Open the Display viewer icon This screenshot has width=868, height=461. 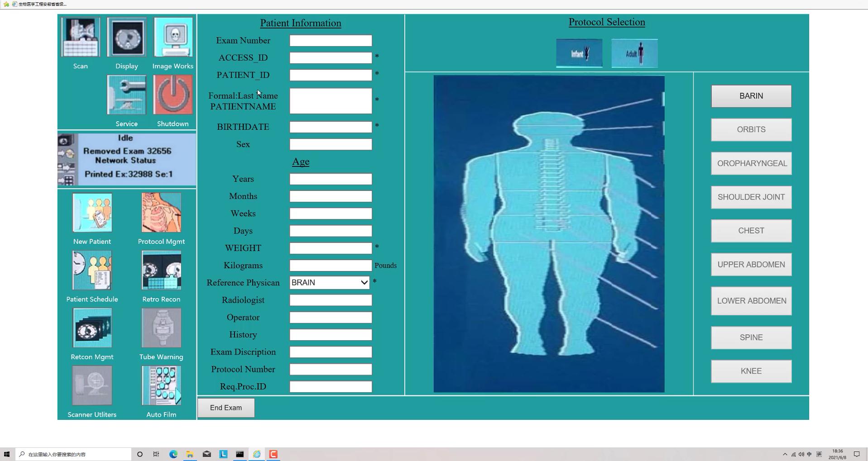pyautogui.click(x=127, y=38)
